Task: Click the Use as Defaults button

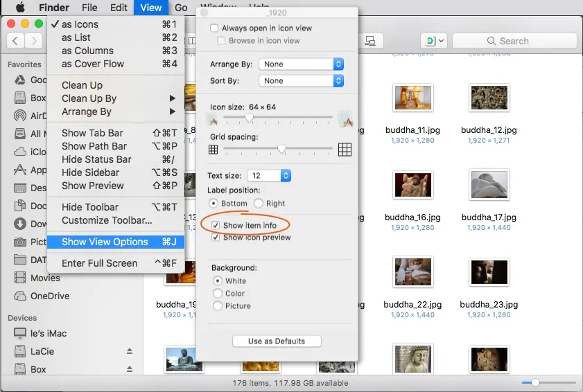Action: pyautogui.click(x=276, y=341)
